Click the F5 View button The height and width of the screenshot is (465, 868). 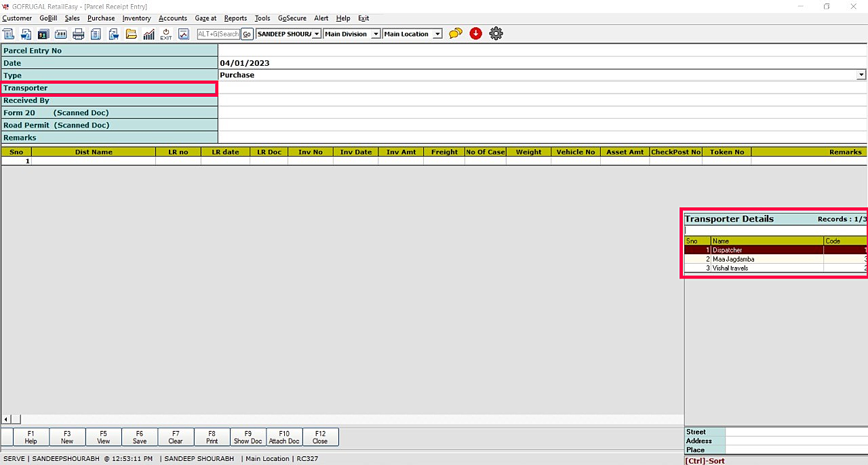[x=103, y=437]
